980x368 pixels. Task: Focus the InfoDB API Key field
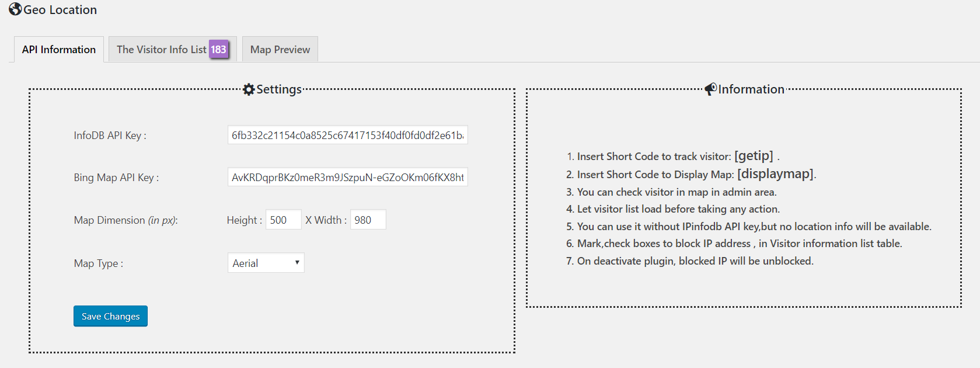[x=347, y=136]
